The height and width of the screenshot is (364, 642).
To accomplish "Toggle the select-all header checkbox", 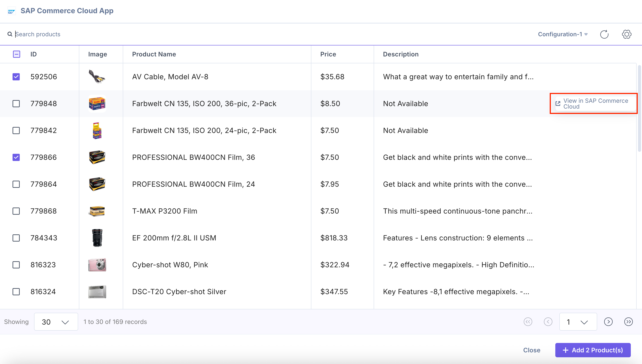I will click(x=17, y=54).
